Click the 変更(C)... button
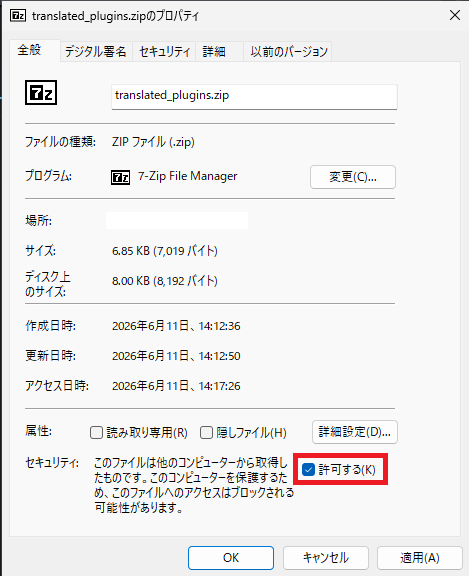This screenshot has height=576, width=469. [x=353, y=177]
